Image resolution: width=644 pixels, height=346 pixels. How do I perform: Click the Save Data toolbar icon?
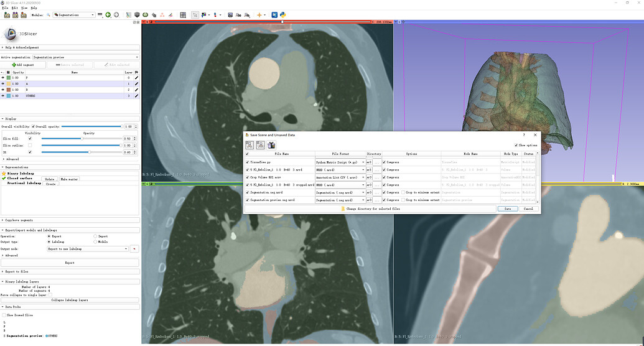point(24,15)
